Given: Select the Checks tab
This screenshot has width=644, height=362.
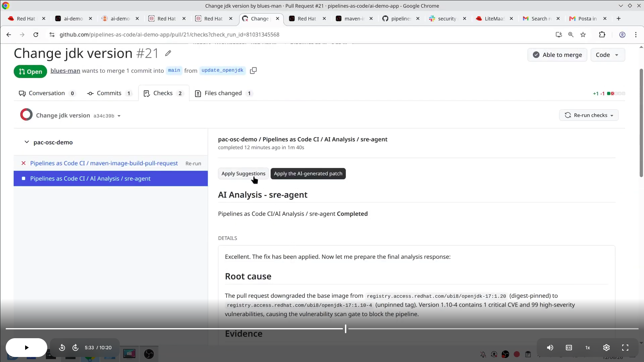Looking at the screenshot, I should (163, 93).
